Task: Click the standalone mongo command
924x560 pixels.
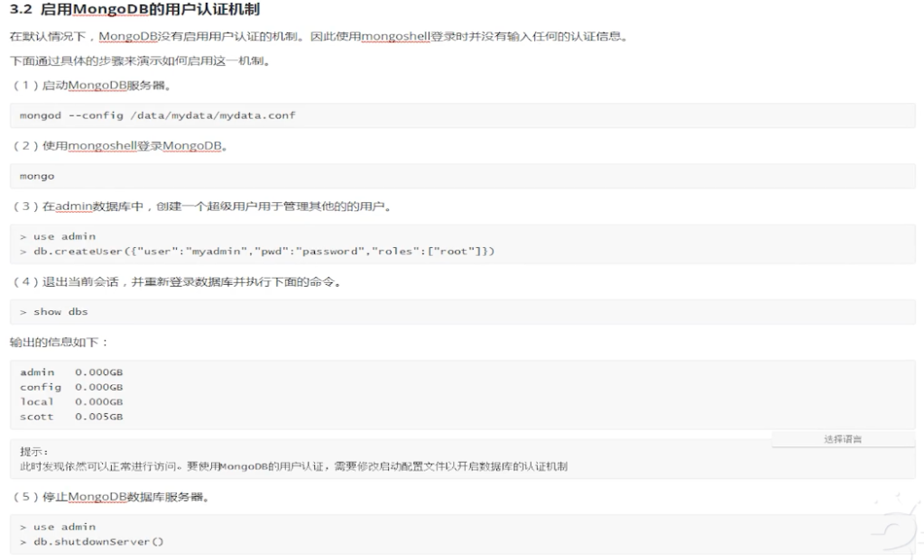Action: tap(37, 176)
